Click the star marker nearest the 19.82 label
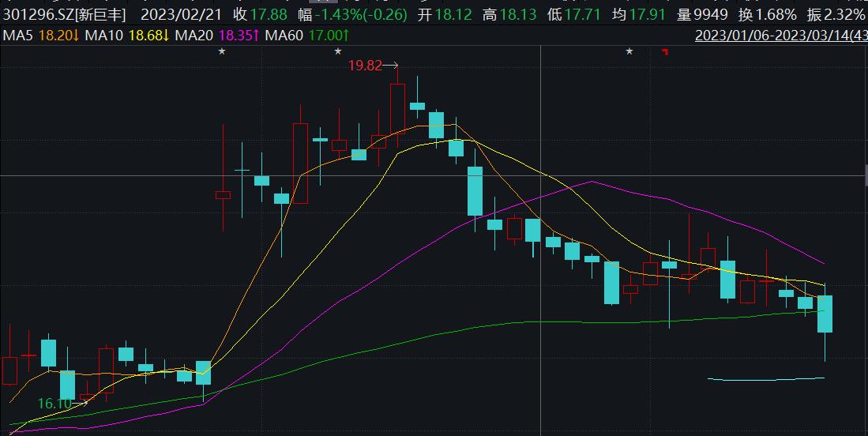Image resolution: width=868 pixels, height=436 pixels. coord(338,51)
